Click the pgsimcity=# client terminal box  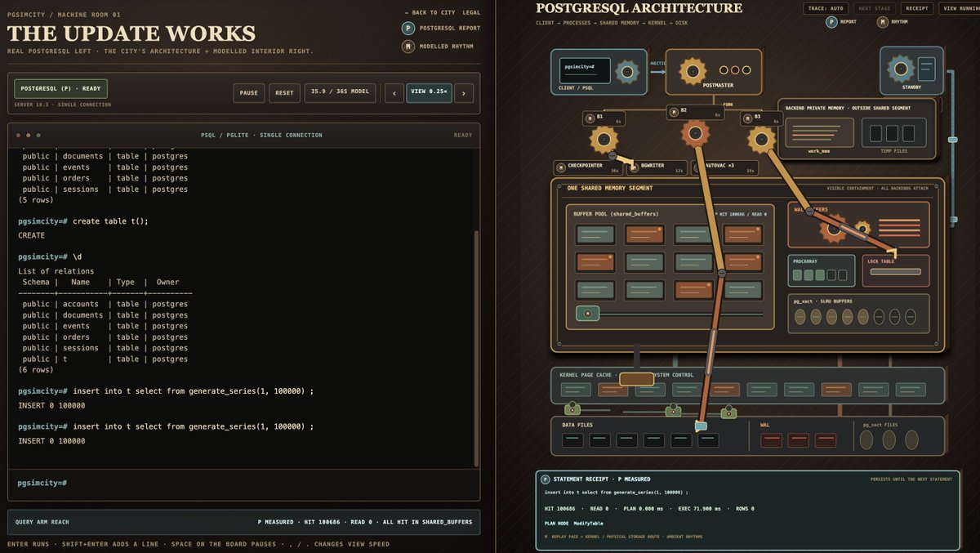tap(586, 71)
